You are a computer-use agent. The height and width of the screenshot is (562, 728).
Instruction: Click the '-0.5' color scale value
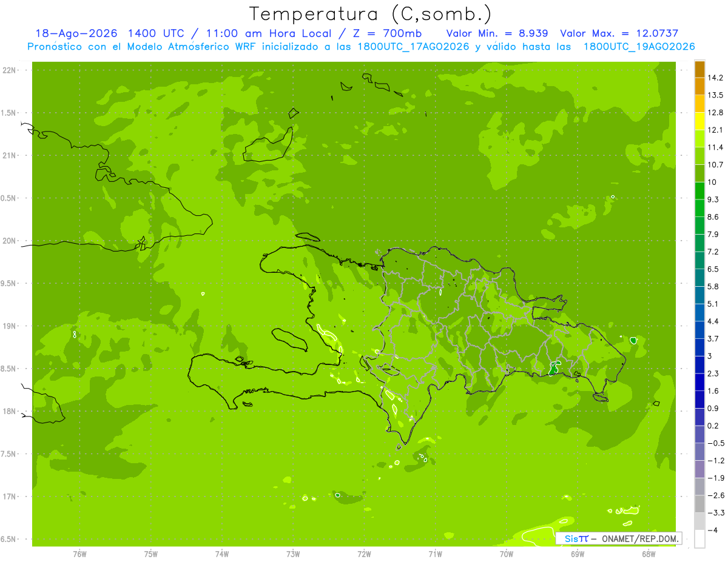click(x=716, y=443)
